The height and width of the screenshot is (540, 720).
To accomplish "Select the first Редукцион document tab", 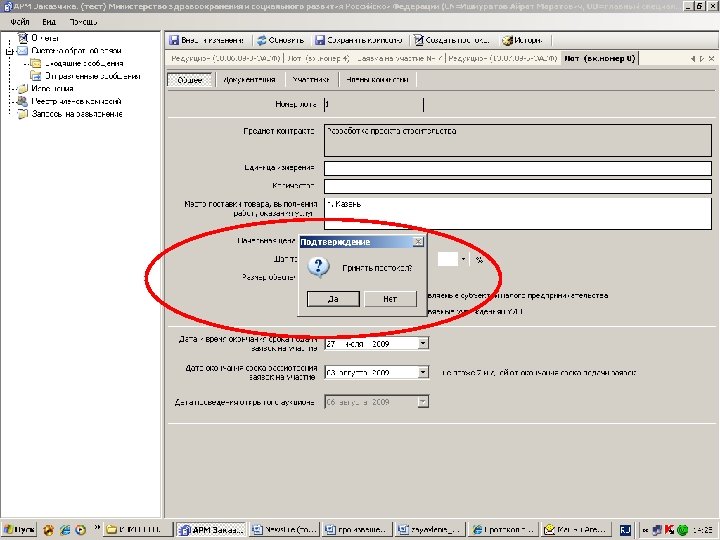I will pos(225,58).
